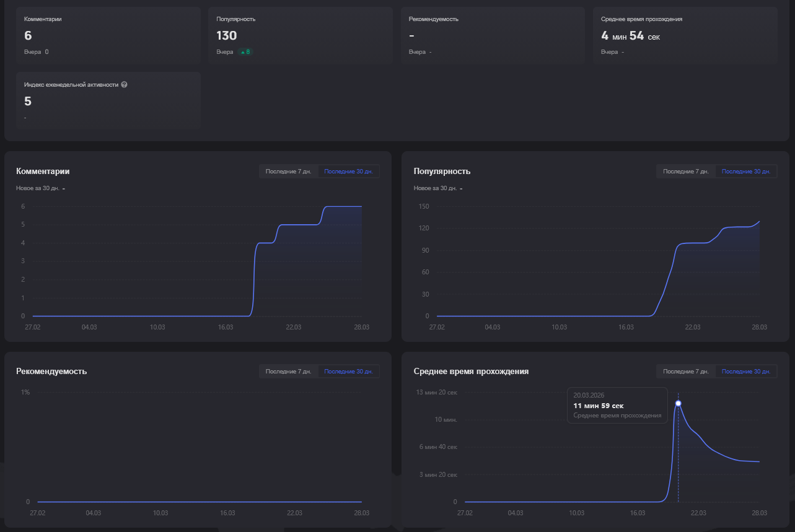Click the 11 min 59 sec tooltip
The height and width of the screenshot is (532, 795).
click(617, 405)
